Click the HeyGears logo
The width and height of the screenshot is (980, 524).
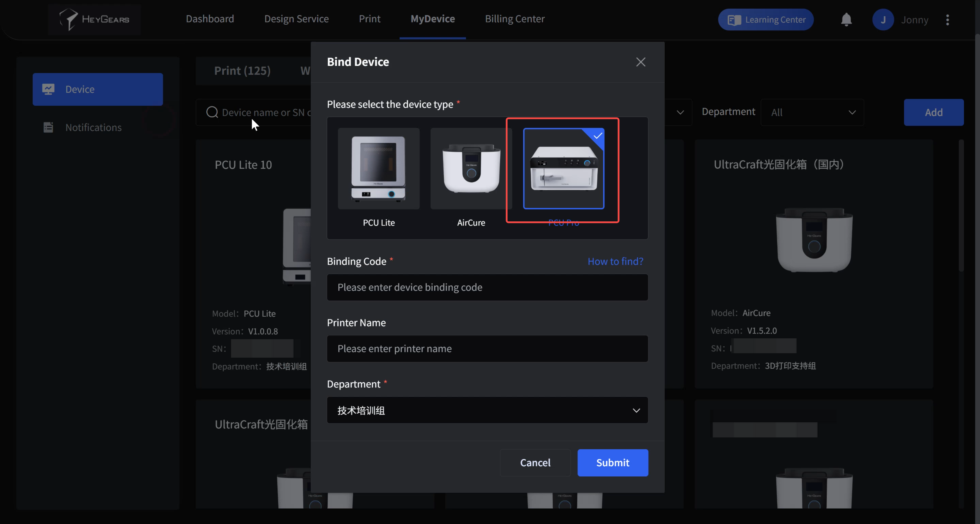coord(94,19)
